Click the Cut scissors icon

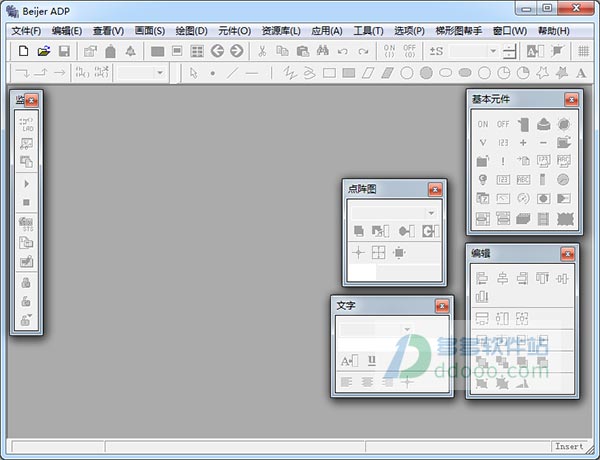(262, 51)
